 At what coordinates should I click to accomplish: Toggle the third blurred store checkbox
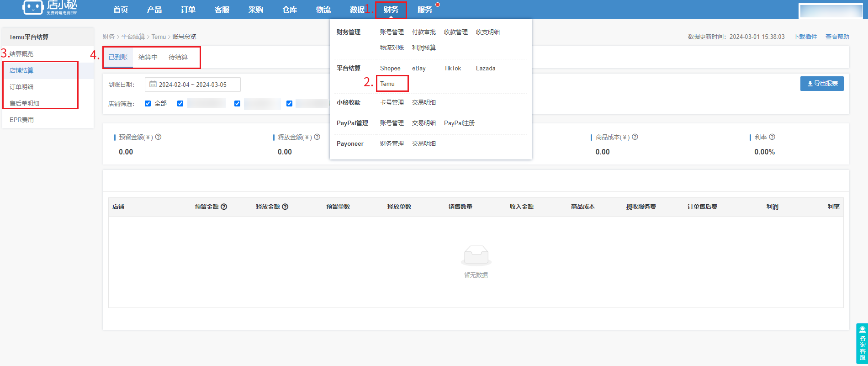(290, 103)
